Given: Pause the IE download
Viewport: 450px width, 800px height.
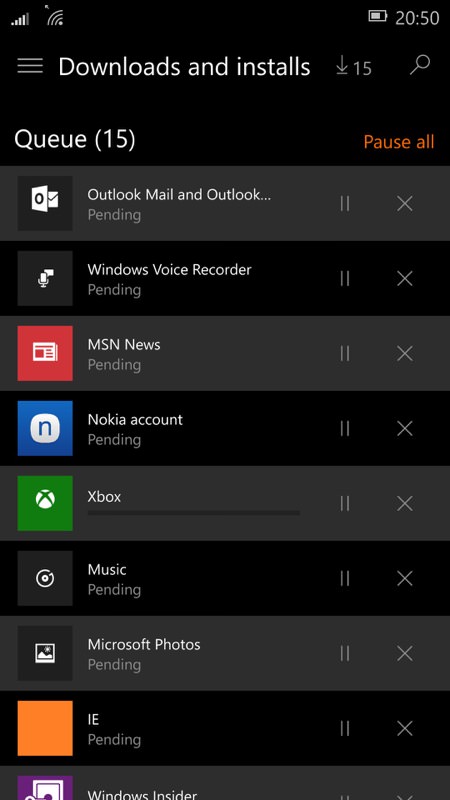Looking at the screenshot, I should (x=345, y=729).
